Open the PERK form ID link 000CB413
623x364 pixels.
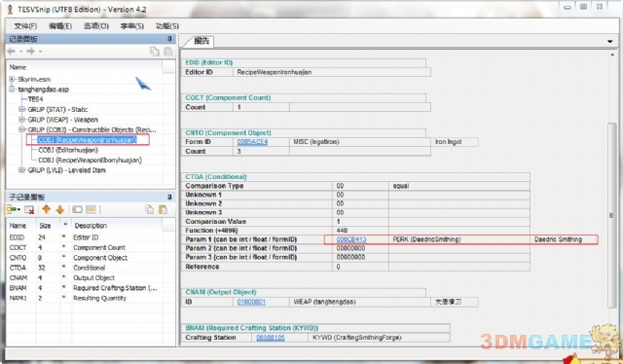coord(351,239)
